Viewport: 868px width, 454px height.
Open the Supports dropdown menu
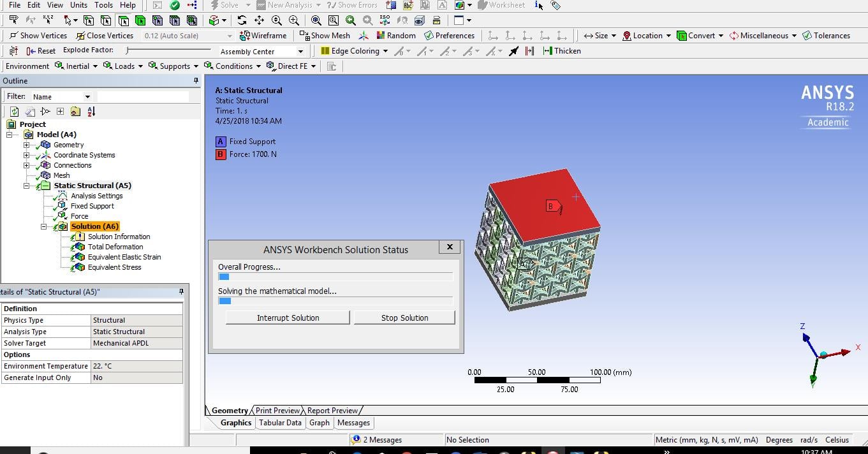pos(174,66)
